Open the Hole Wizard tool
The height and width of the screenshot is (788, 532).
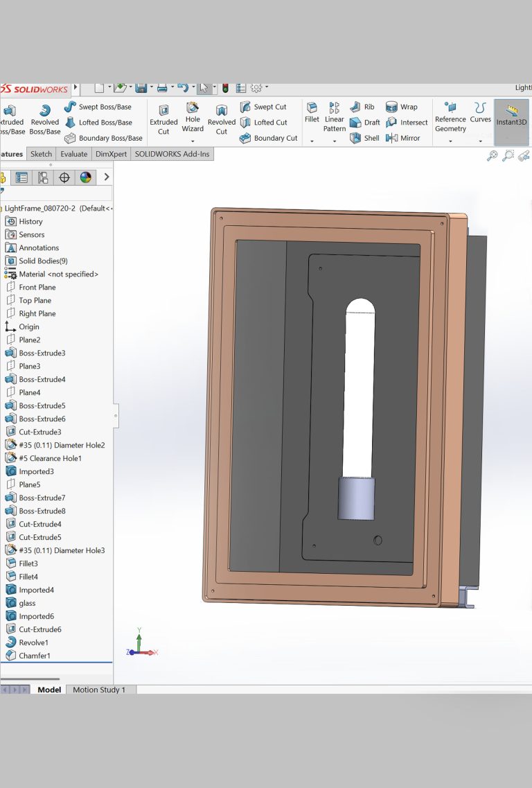[193, 116]
